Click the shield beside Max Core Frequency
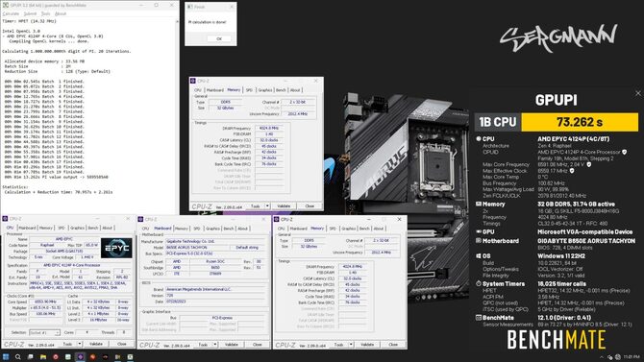Screen dimensions: 644x362 click(589, 164)
